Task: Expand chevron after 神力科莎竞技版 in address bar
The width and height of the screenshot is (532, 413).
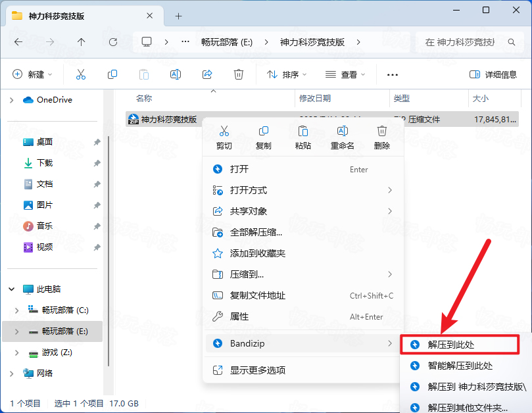Action: pos(358,42)
